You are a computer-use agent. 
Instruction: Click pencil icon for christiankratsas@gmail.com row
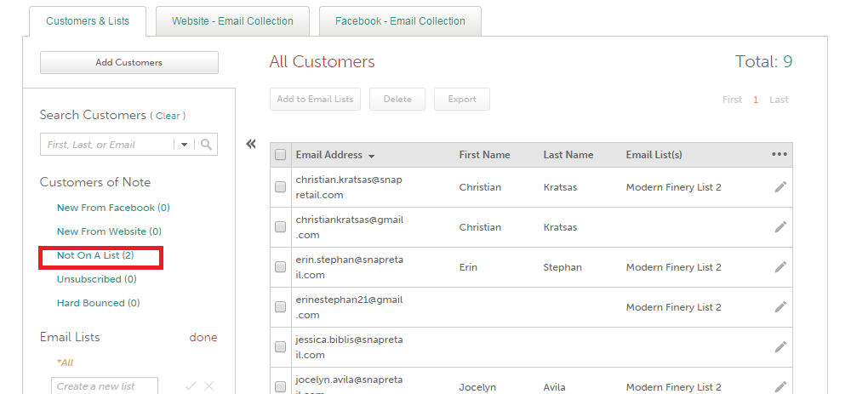click(x=780, y=227)
